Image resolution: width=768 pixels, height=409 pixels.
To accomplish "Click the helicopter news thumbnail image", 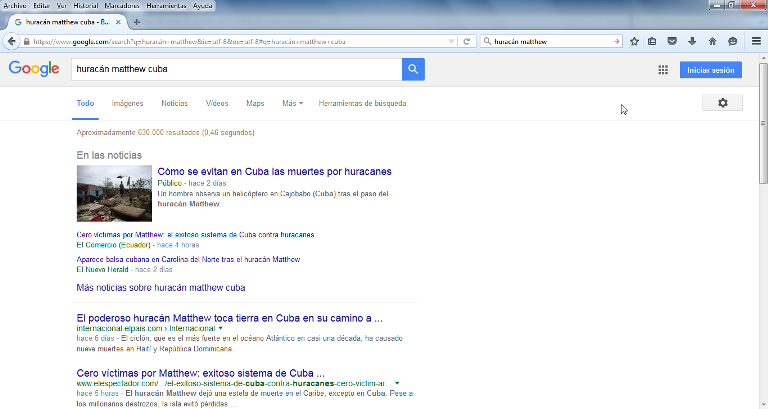I will (x=114, y=193).
